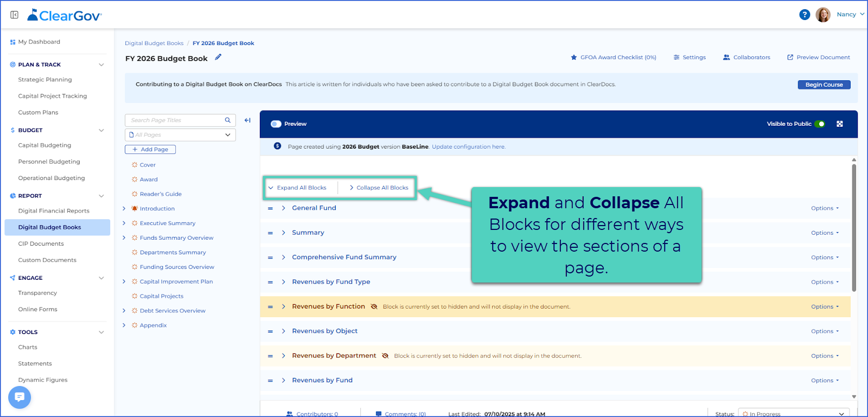Select the Reader's Guide page
868x417 pixels.
pos(161,194)
